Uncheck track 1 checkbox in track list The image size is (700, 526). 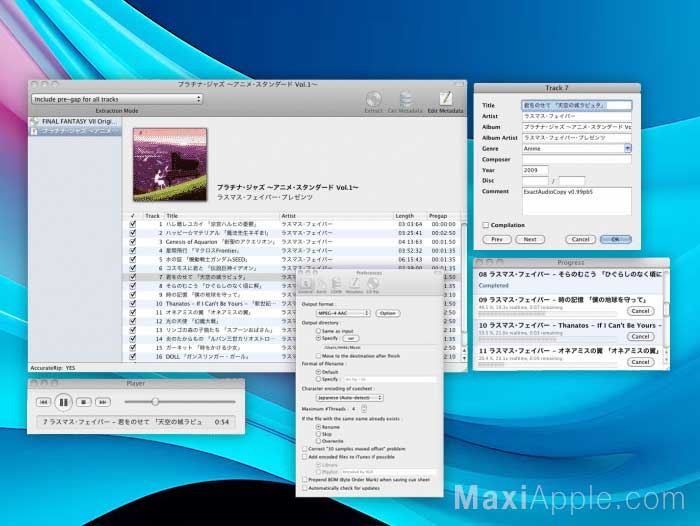[133, 224]
